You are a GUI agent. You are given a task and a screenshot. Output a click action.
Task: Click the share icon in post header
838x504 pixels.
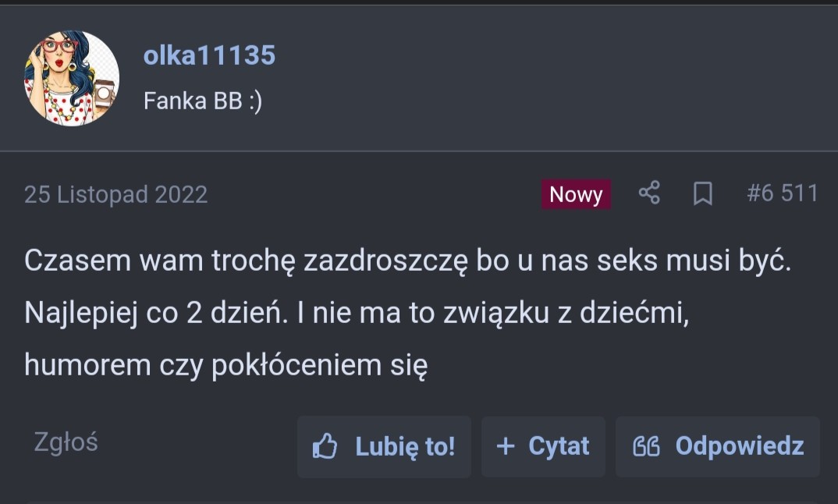coord(649,193)
